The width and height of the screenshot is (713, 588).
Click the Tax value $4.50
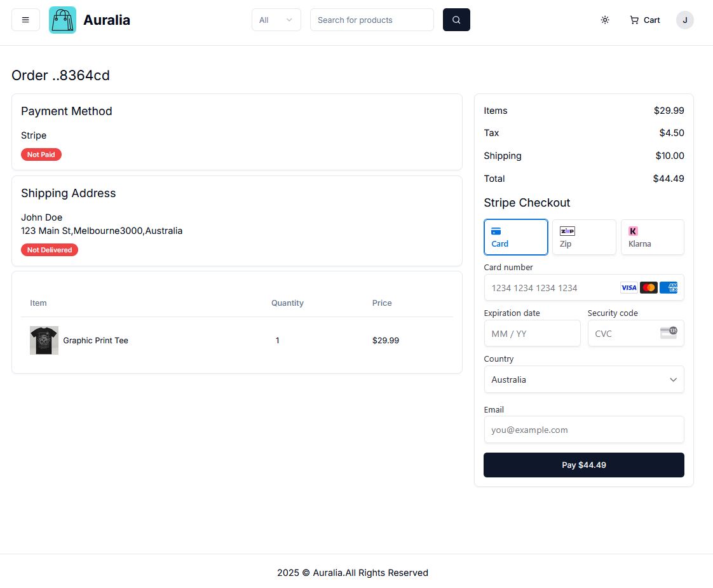point(672,133)
